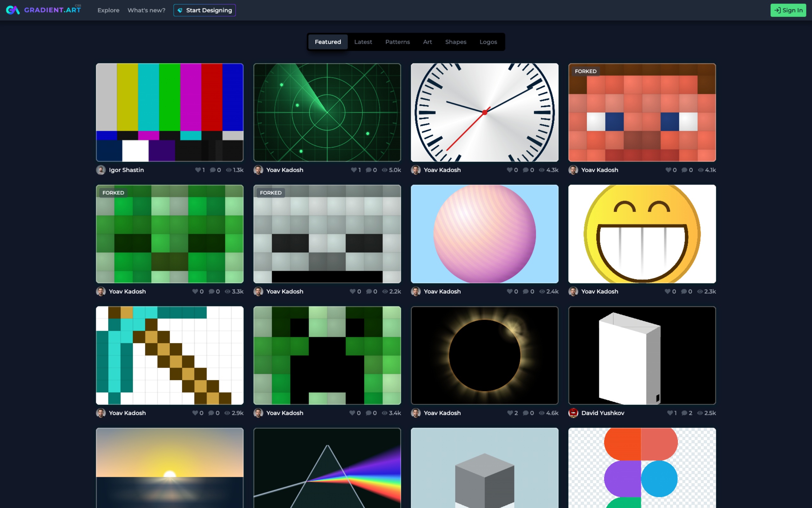812x508 pixels.
Task: Click Yoav Kadosh name under radar card
Action: [x=285, y=170]
